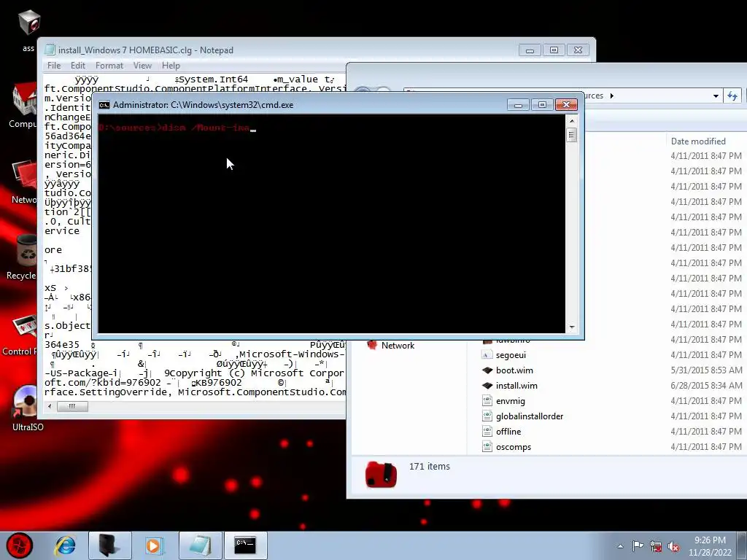Open the Network desktop icon
Image resolution: width=747 pixels, height=560 pixels.
[24, 182]
